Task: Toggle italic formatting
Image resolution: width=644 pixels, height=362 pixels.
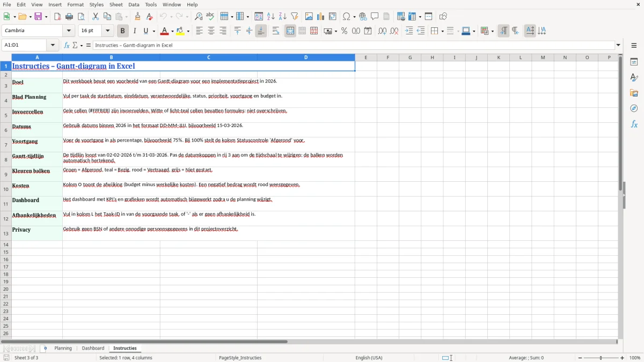Action: click(134, 31)
